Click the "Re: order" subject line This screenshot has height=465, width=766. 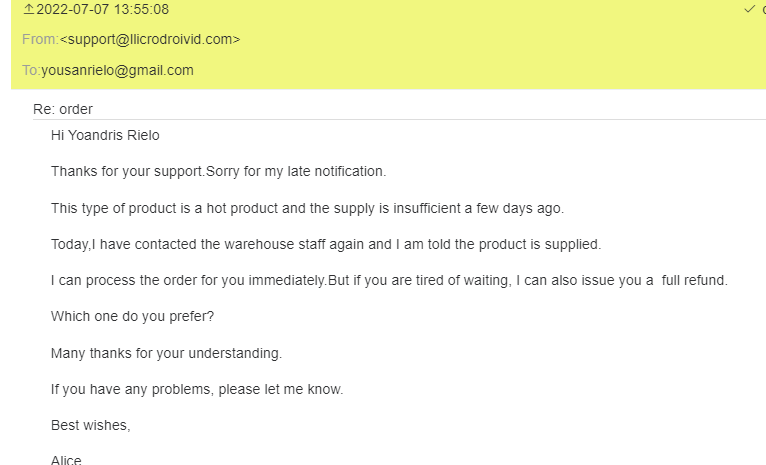(x=63, y=109)
